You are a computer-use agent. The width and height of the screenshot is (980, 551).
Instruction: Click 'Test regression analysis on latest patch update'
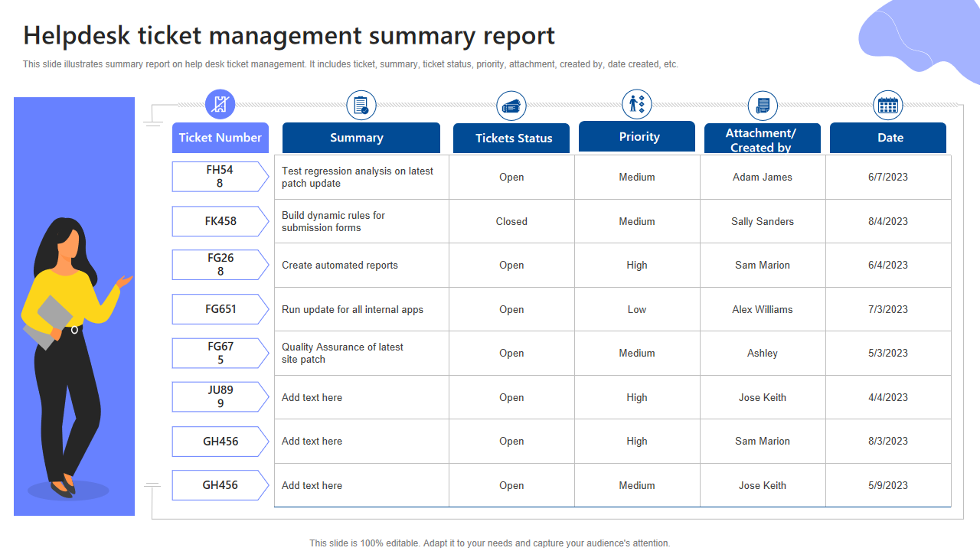(358, 177)
